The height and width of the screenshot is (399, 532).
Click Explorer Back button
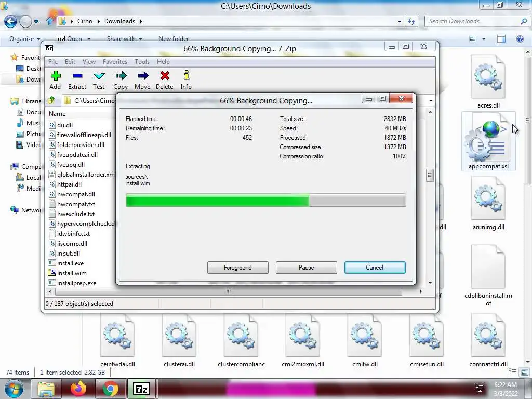[x=10, y=21]
